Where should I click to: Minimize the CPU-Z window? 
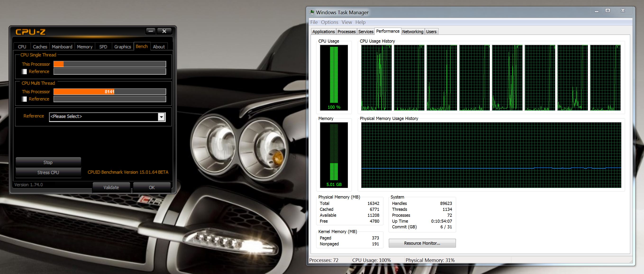point(150,31)
